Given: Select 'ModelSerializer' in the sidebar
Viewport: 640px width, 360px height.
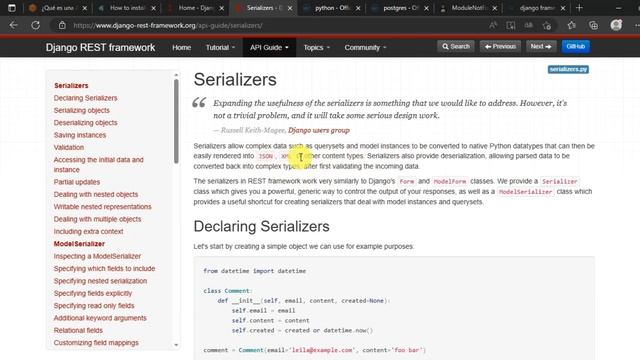Looking at the screenshot, I should (x=79, y=244).
